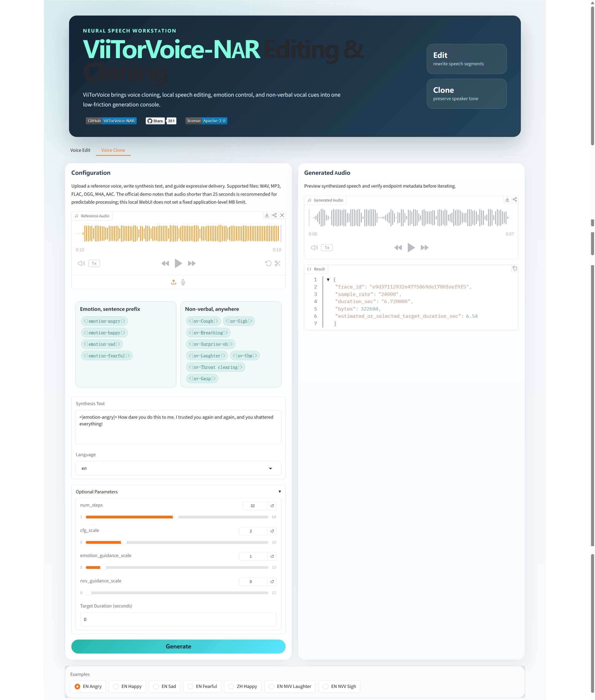Reset num_steps to default

(x=272, y=506)
